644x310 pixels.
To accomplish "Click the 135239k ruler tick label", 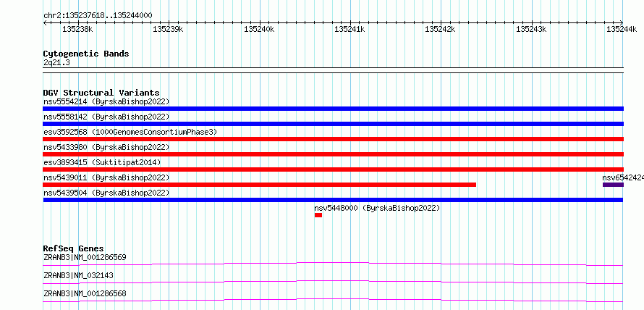I will click(x=168, y=29).
